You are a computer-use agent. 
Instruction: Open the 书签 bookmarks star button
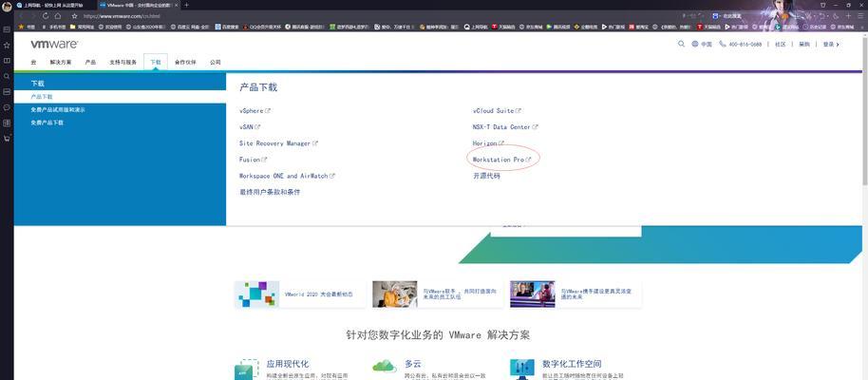(x=27, y=26)
